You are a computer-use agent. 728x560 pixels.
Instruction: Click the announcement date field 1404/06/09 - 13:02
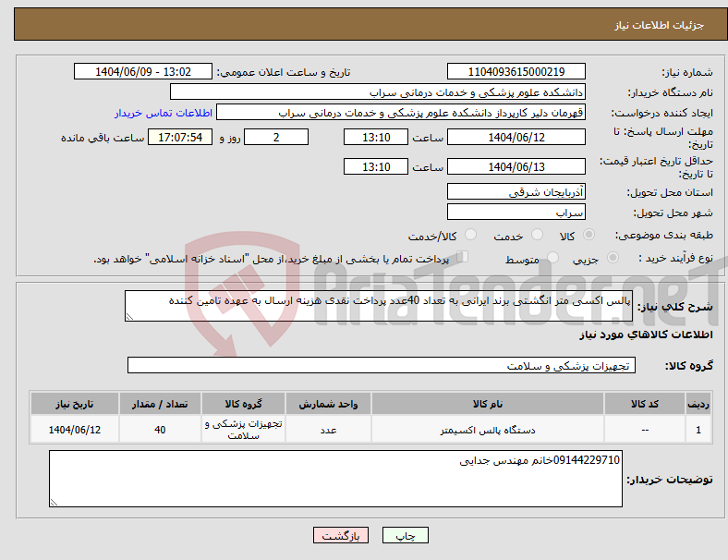click(x=143, y=72)
